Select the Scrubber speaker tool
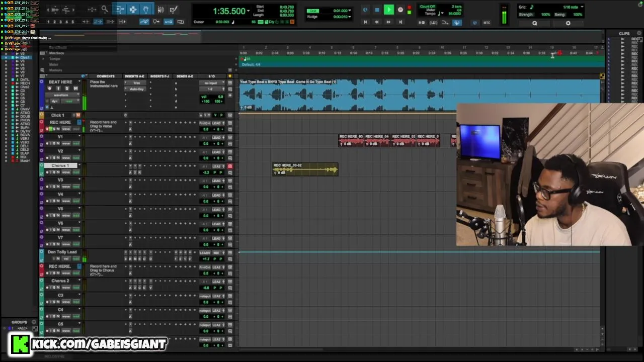Screen dimensions: 644x362 click(160, 10)
